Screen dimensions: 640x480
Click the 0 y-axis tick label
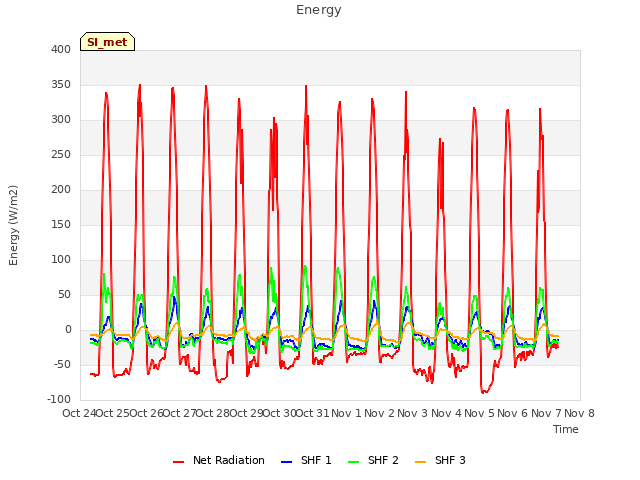[68, 330]
